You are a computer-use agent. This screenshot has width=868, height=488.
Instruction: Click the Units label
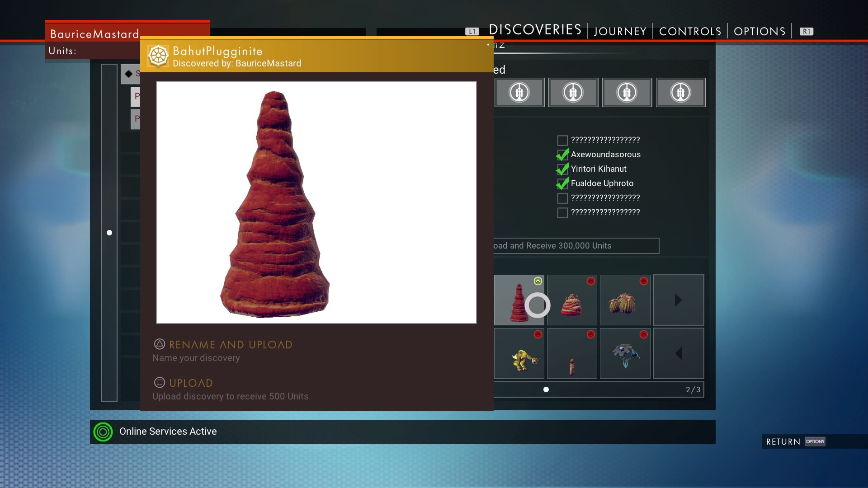point(62,51)
